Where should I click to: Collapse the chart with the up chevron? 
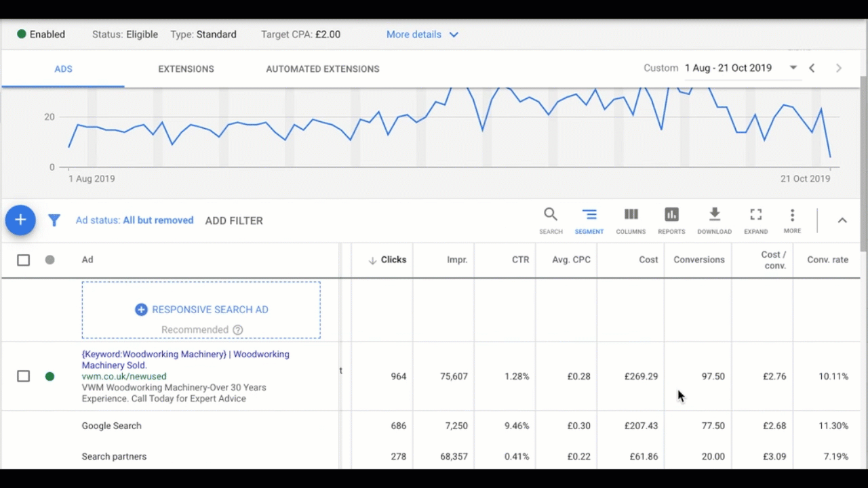pyautogui.click(x=842, y=220)
